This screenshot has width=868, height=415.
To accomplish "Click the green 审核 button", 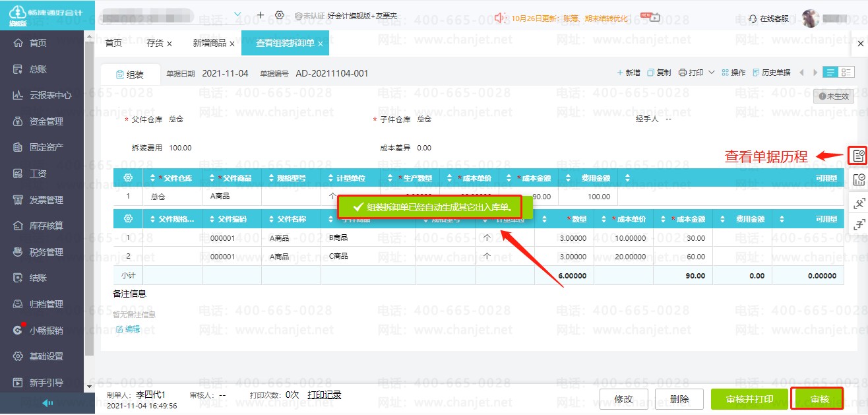I will (819, 399).
